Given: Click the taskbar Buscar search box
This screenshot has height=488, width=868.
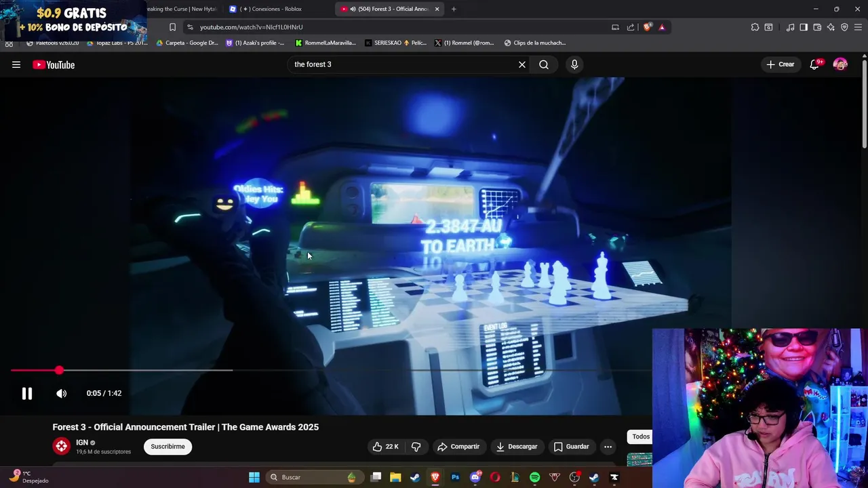Looking at the screenshot, I should (313, 477).
